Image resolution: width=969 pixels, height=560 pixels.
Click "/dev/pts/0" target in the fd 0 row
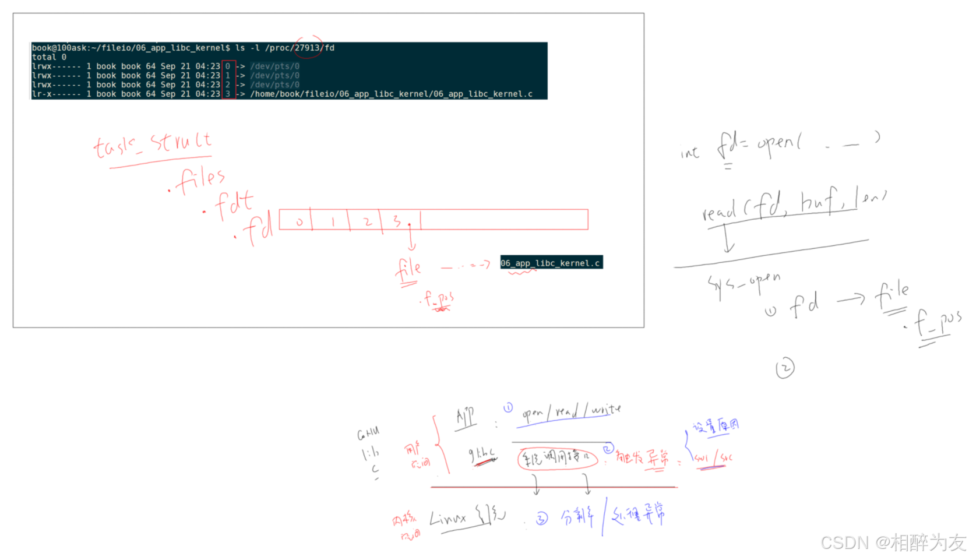coord(274,66)
